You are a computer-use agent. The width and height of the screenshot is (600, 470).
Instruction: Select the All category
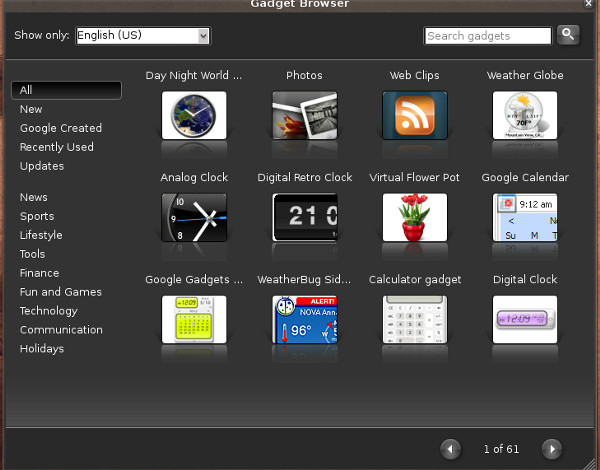[x=67, y=90]
